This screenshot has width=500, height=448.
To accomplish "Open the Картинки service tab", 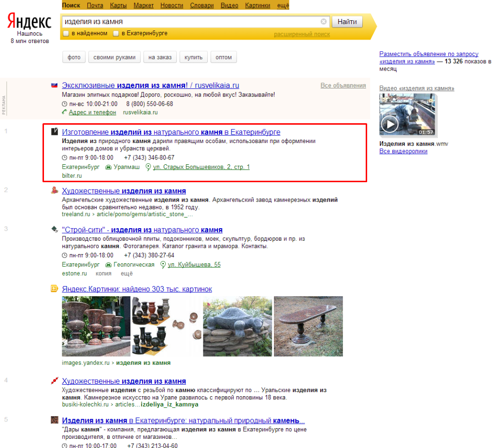I will click(257, 5).
